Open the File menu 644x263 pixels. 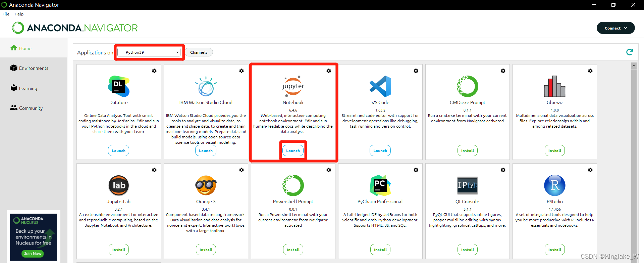tap(6, 14)
